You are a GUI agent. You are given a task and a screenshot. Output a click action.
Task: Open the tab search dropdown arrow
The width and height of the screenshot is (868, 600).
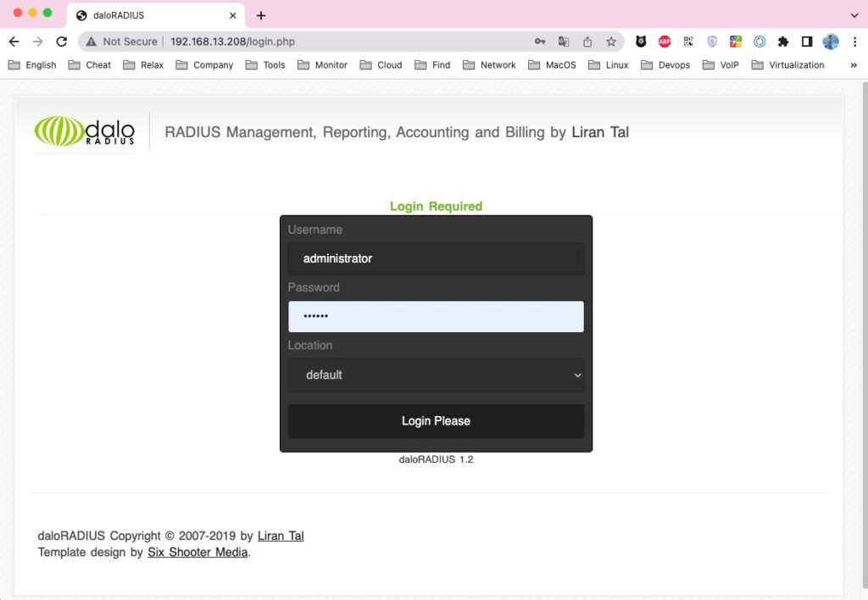point(854,15)
